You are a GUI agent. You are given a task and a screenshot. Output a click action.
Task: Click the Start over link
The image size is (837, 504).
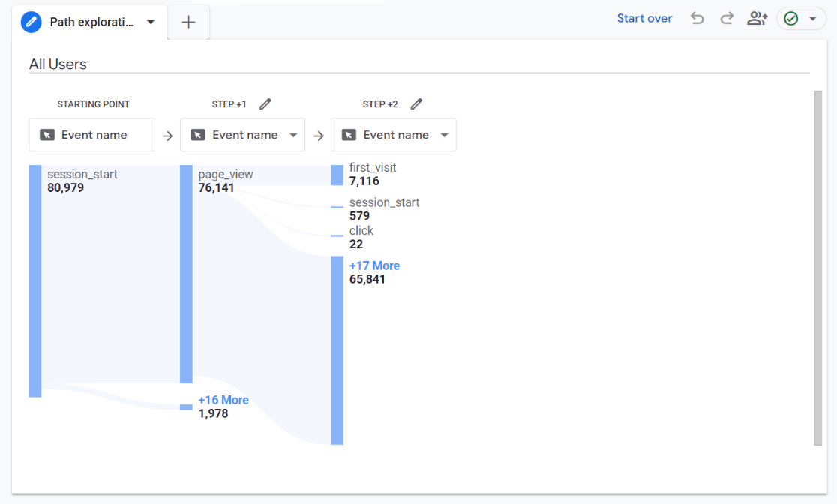(644, 18)
